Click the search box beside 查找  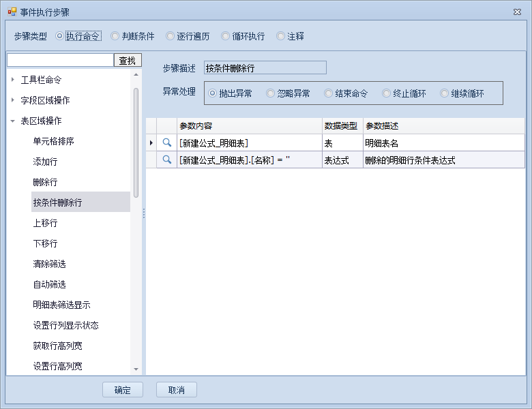[60, 61]
